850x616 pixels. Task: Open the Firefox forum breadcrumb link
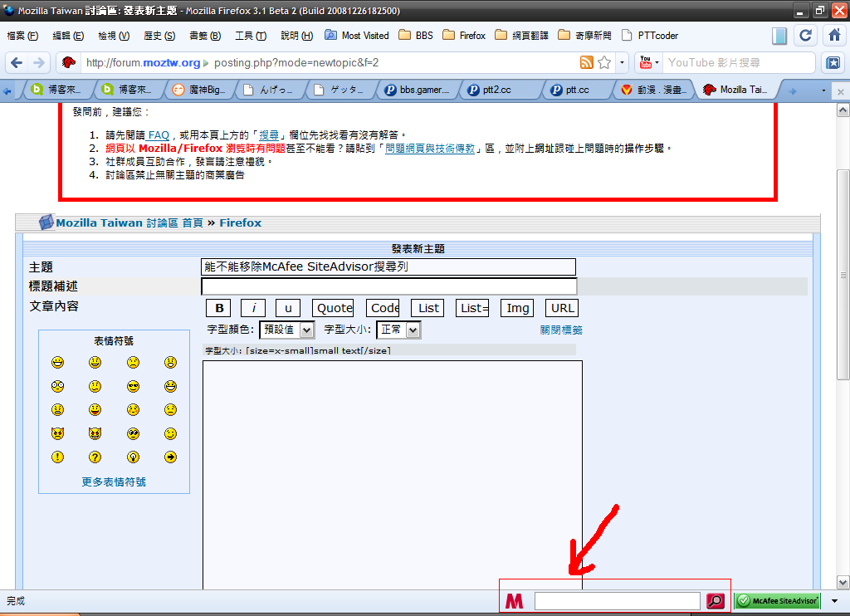(x=240, y=222)
